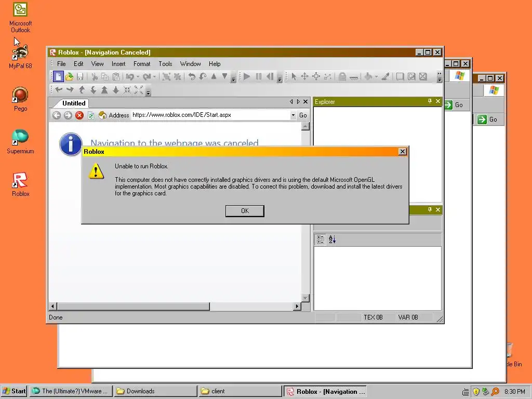The height and width of the screenshot is (399, 532).
Task: Click the New document toolbar icon
Action: 58,77
